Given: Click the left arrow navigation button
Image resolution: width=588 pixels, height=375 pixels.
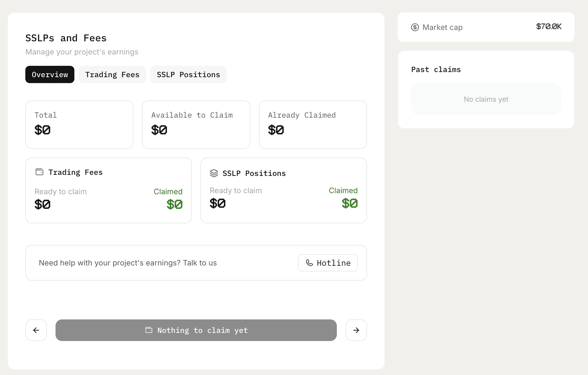Looking at the screenshot, I should coord(36,330).
